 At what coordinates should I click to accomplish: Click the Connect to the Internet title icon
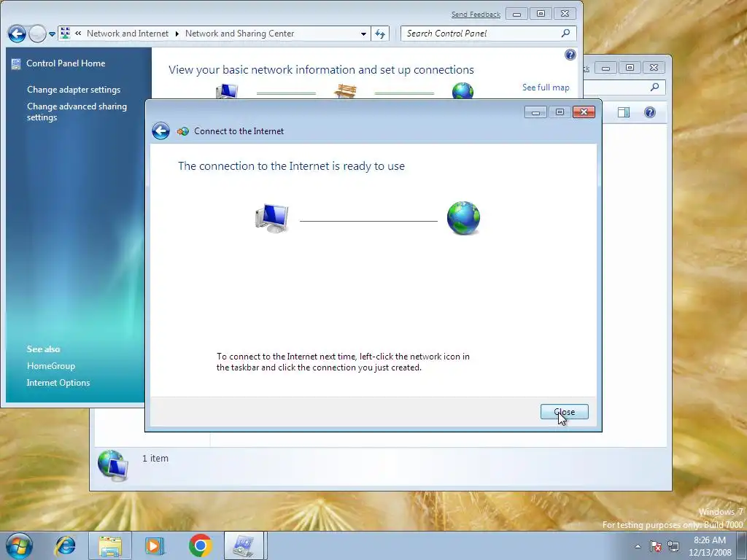click(x=182, y=131)
